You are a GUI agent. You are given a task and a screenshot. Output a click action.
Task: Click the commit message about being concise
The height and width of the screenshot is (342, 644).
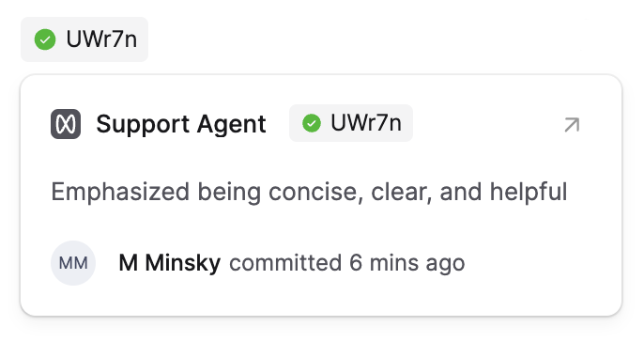pos(309,192)
